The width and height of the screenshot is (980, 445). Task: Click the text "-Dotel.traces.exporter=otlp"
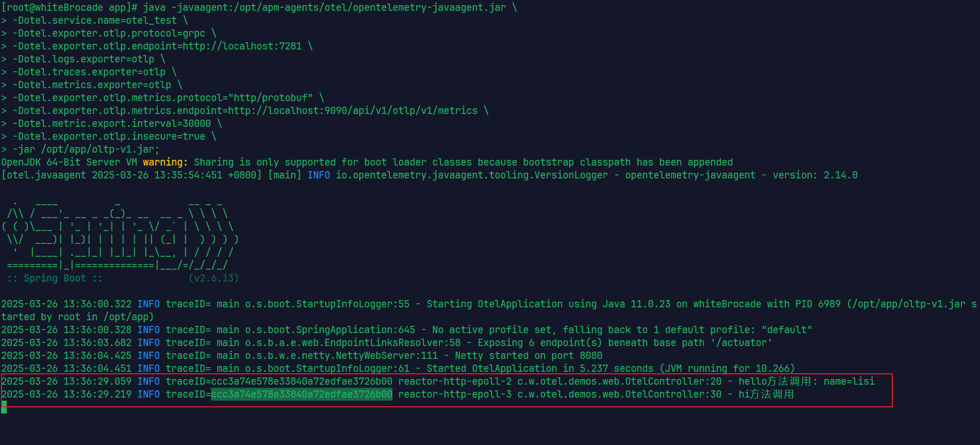tap(89, 72)
